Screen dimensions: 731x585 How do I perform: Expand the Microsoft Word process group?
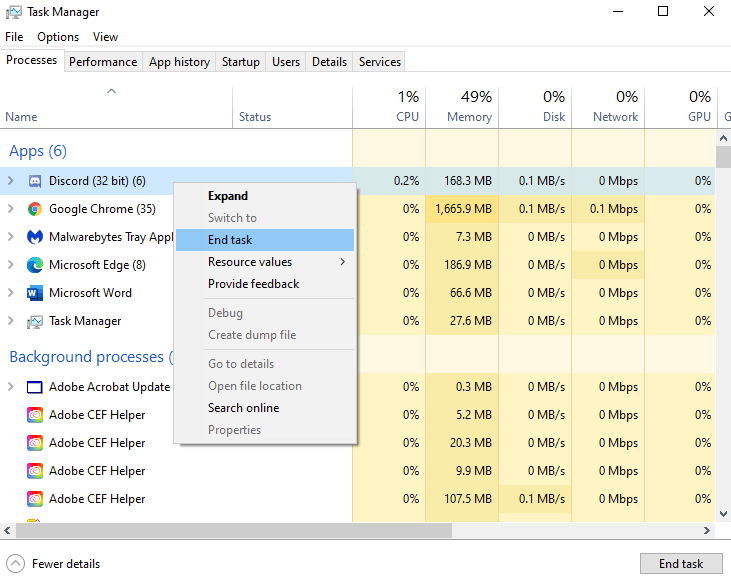(11, 293)
